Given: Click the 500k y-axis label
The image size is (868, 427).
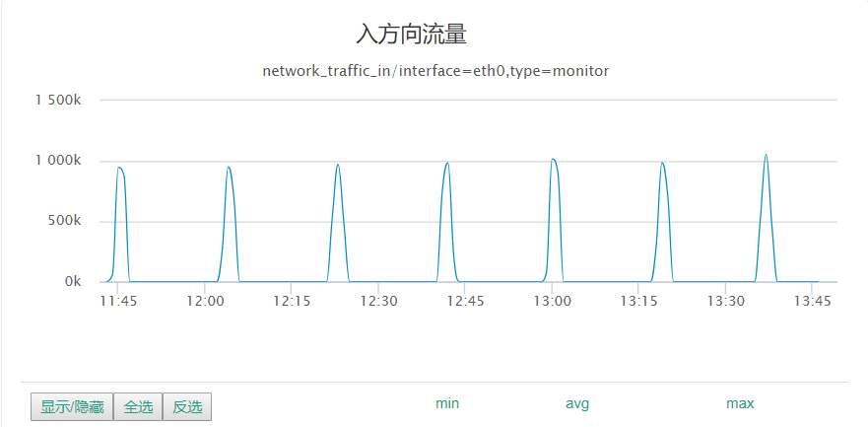Looking at the screenshot, I should tap(64, 222).
